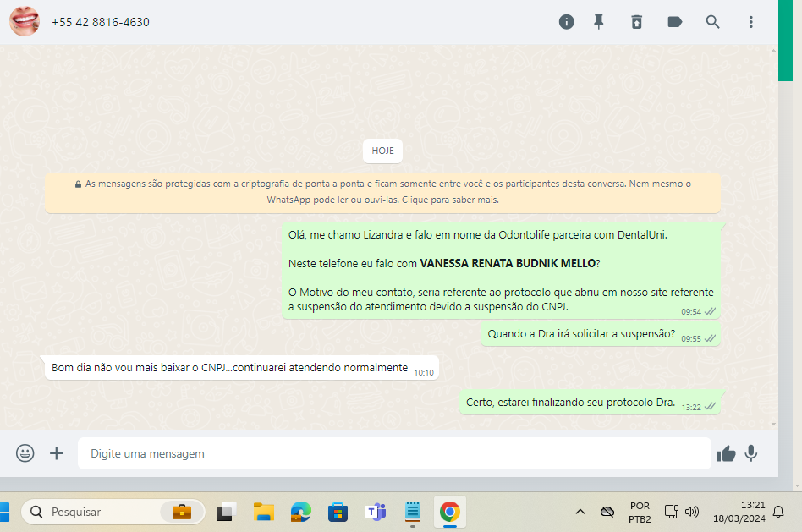Click the chat scrollbar up arrow
The image size is (802, 532).
pyautogui.click(x=773, y=51)
